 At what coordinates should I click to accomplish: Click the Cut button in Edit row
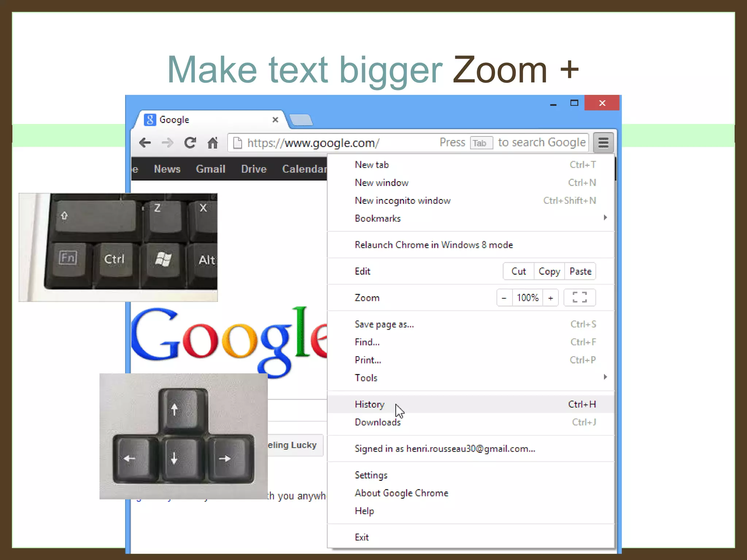coord(518,271)
